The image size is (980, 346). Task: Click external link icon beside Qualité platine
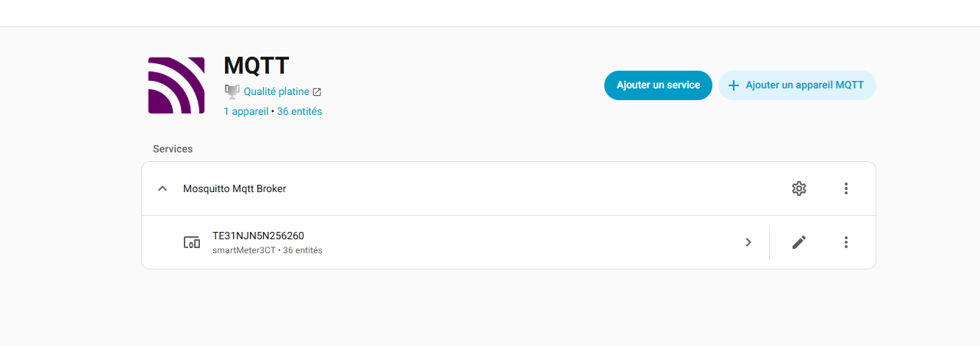(x=317, y=92)
